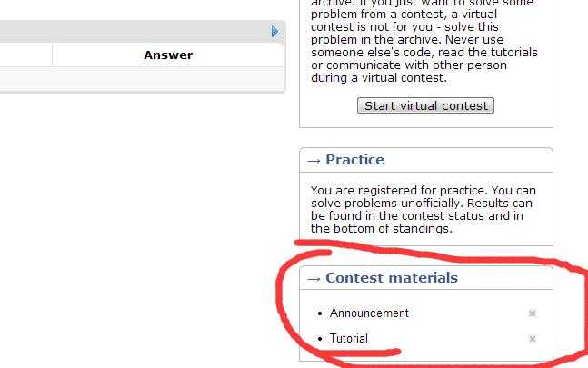The image size is (588, 368).
Task: Click the arrow beside the Practice heading
Action: [314, 160]
